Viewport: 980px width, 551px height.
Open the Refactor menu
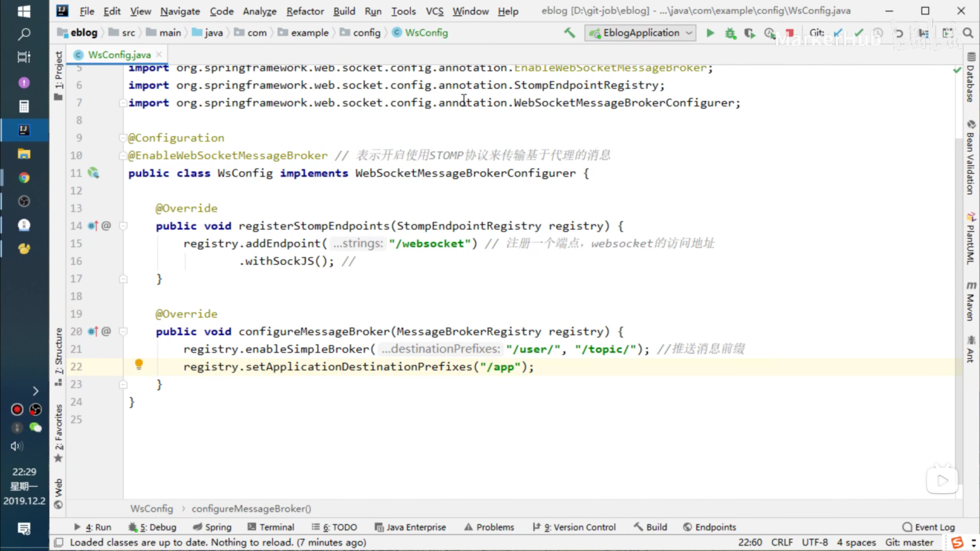click(305, 11)
